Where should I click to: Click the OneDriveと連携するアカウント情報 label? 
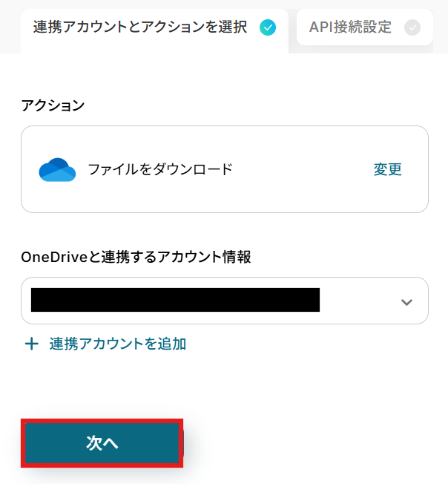(x=136, y=257)
